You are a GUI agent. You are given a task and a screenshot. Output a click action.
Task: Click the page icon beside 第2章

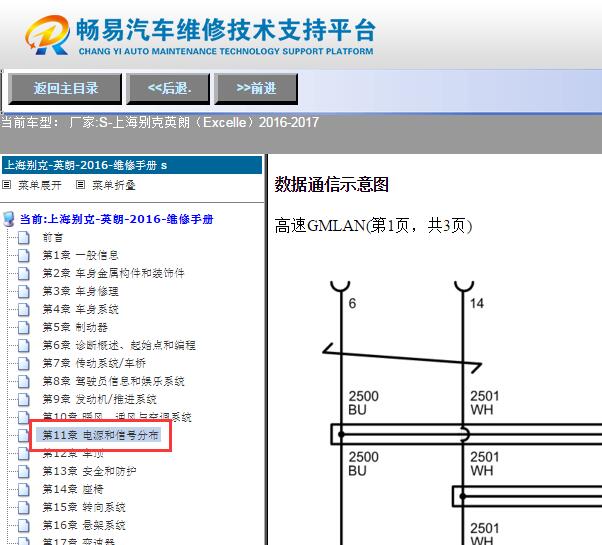click(x=23, y=273)
